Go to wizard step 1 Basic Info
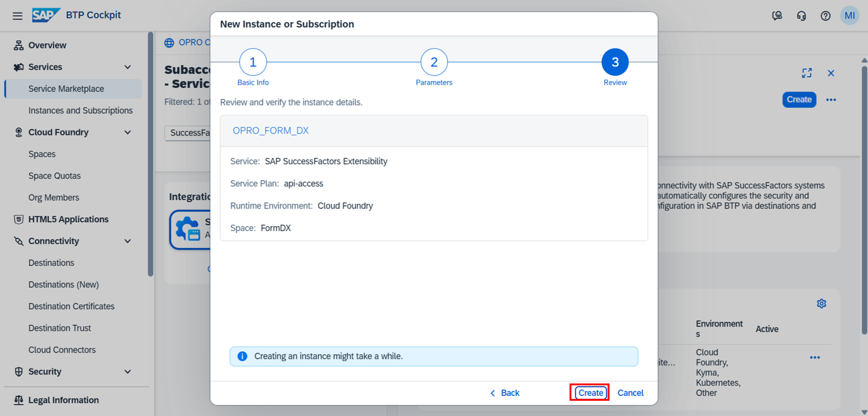This screenshot has width=868, height=416. pyautogui.click(x=253, y=62)
